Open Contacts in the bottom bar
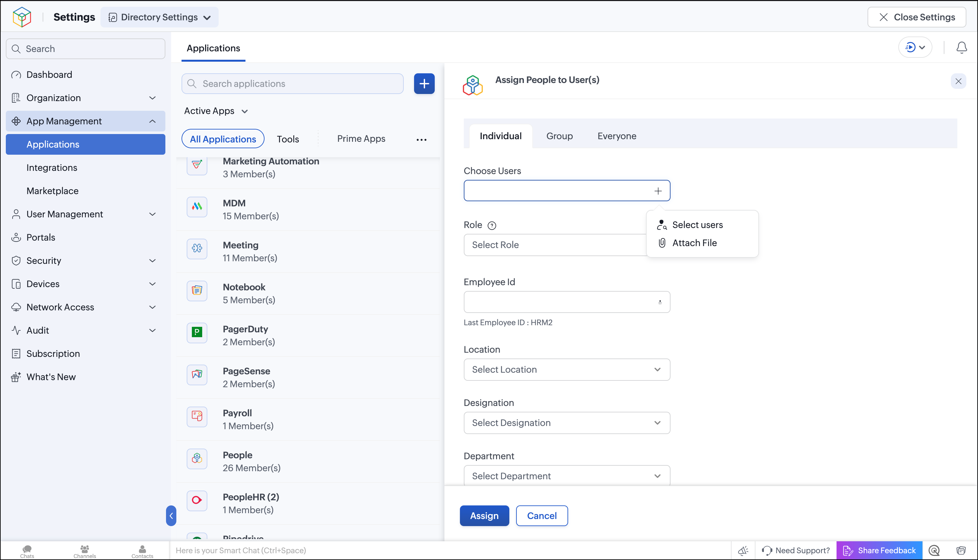978x560 pixels. coord(142,551)
